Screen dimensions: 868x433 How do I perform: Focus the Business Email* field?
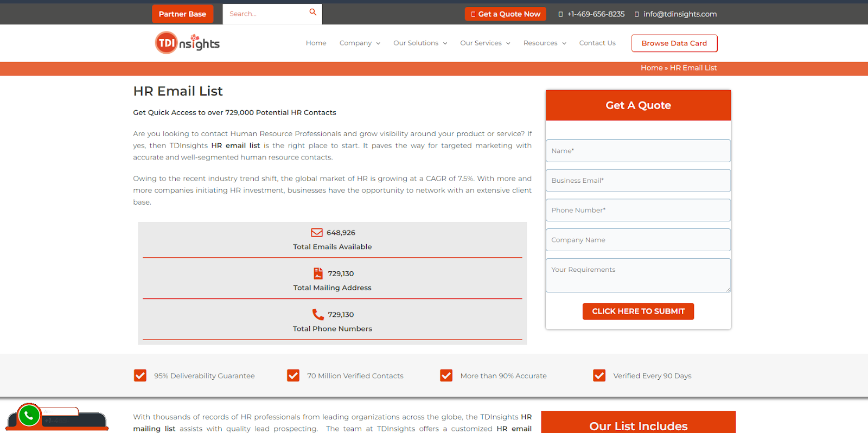click(x=638, y=181)
